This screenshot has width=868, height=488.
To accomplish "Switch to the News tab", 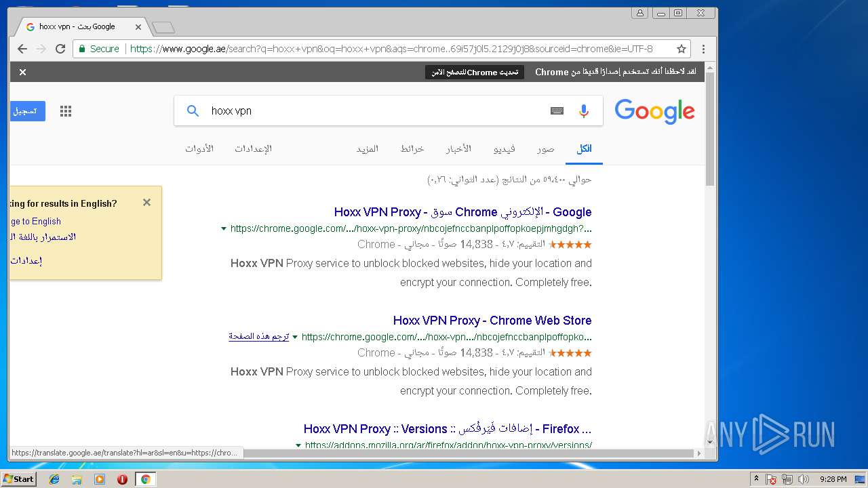I will click(458, 148).
